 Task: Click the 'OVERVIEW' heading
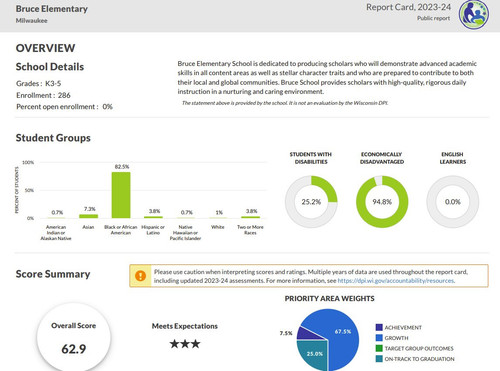pyautogui.click(x=45, y=48)
